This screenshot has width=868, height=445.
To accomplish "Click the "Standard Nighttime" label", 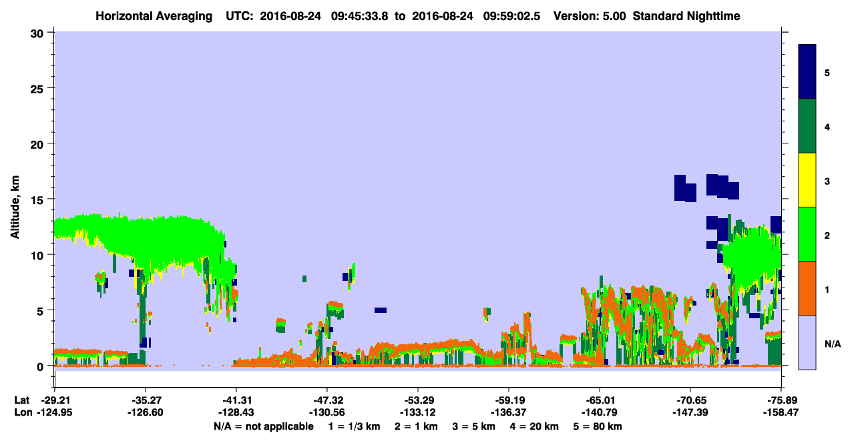I will point(687,16).
